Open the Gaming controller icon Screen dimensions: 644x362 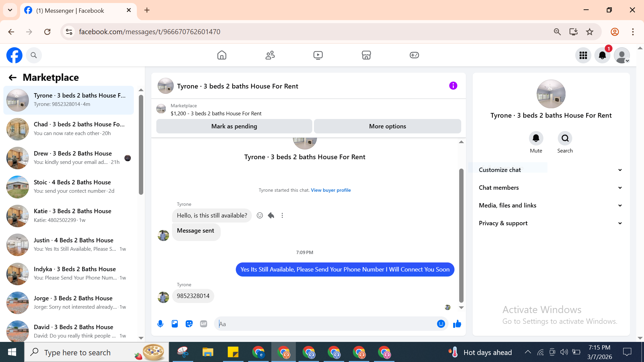[x=414, y=55]
